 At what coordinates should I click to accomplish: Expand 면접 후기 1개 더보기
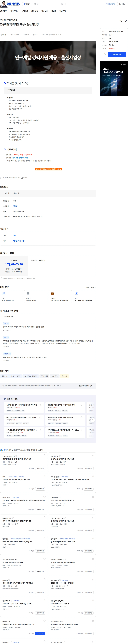click(7, 347)
